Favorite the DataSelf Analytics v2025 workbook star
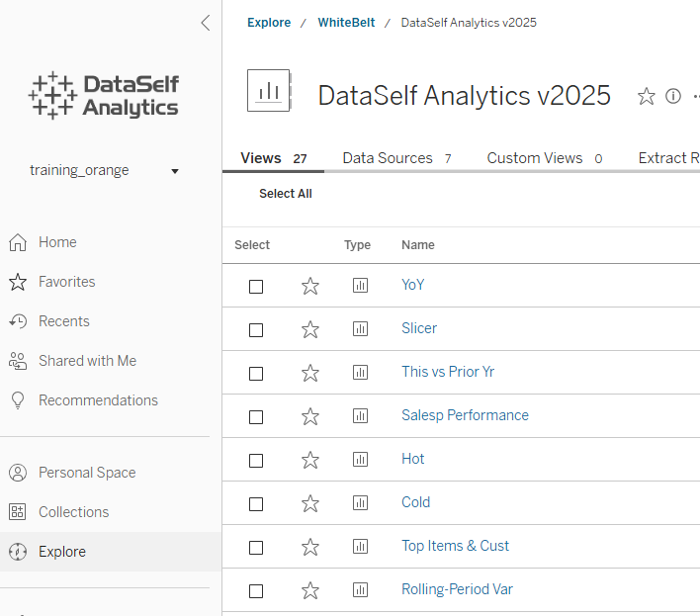The width and height of the screenshot is (700, 616). [646, 96]
